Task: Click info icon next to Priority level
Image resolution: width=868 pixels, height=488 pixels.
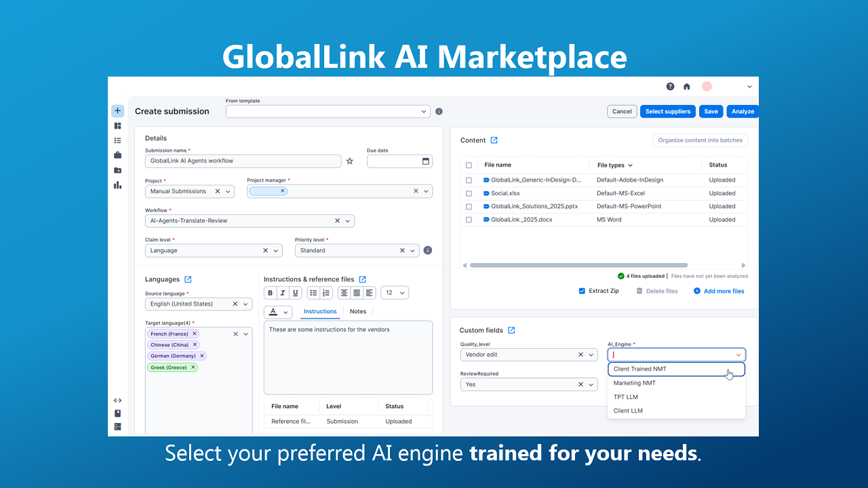Action: (x=427, y=250)
